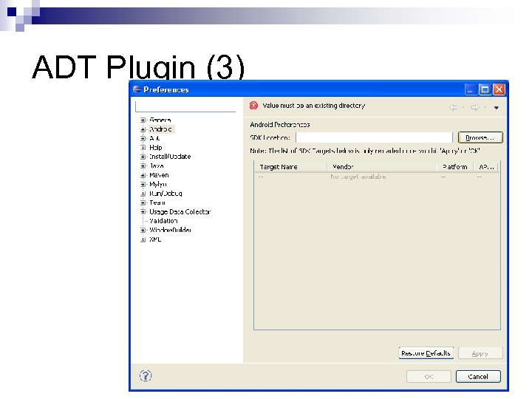The image size is (532, 399).
Task: Select Android in preferences tree
Action: pyautogui.click(x=161, y=129)
